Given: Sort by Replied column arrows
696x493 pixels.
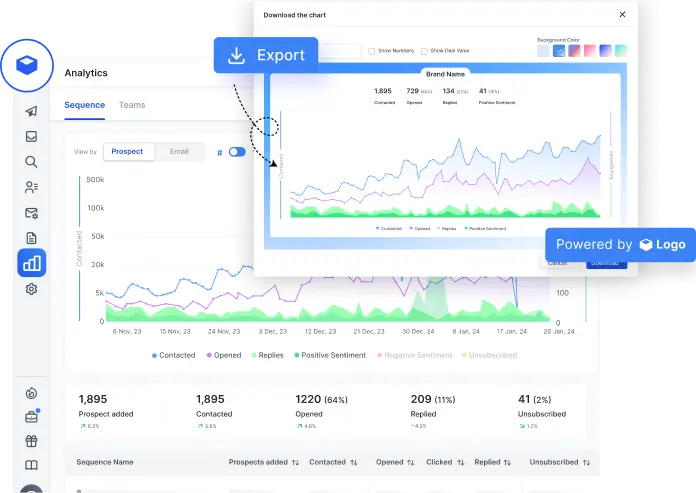Looking at the screenshot, I should tap(509, 462).
